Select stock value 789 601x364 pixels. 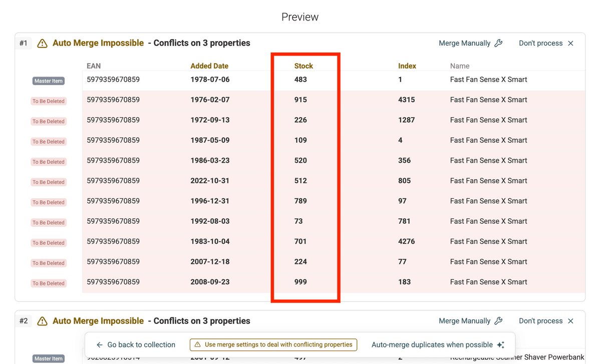click(300, 201)
